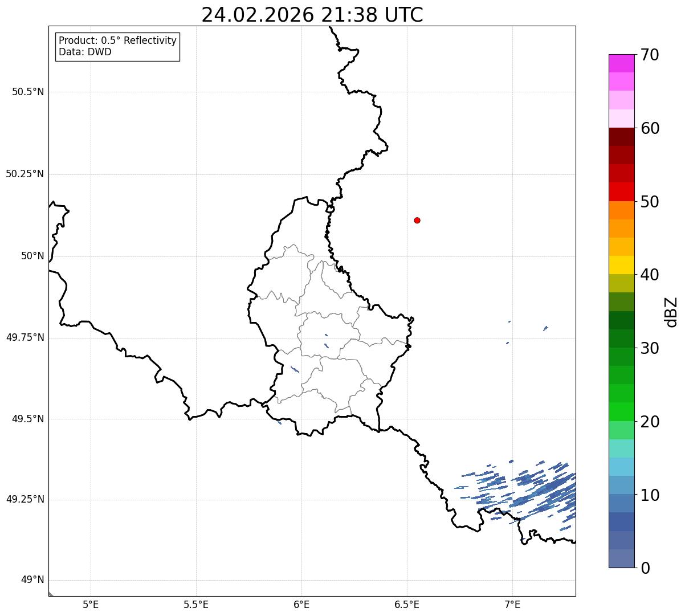Click the orange colorbar segment below 50

pyautogui.click(x=621, y=210)
